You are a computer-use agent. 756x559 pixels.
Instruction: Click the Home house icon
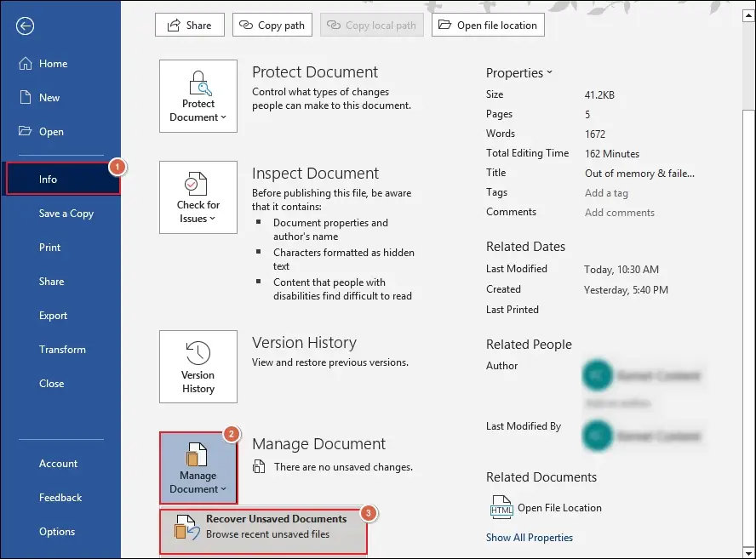25,64
